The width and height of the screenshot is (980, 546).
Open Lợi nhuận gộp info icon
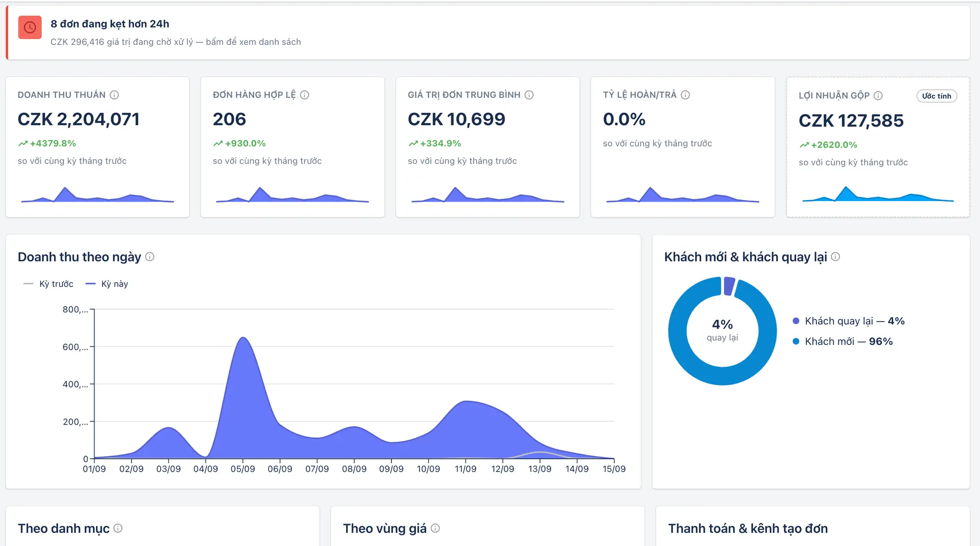[878, 96]
